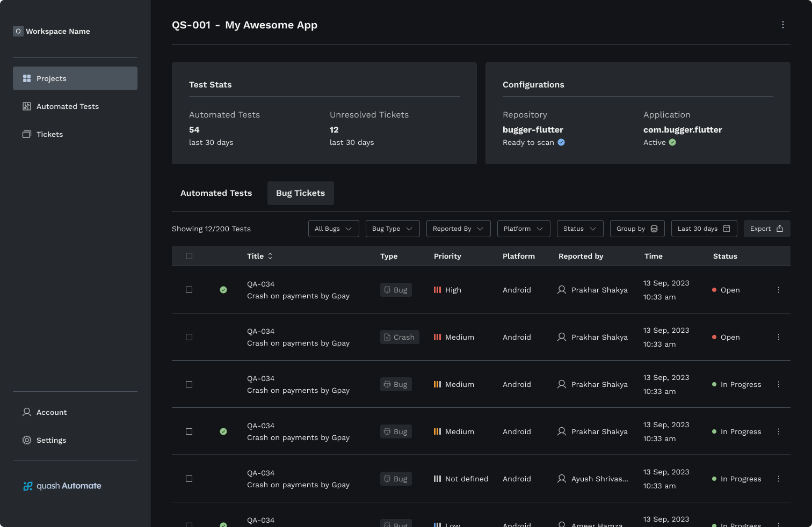
Task: Click the quash Automate logo
Action: [62, 486]
